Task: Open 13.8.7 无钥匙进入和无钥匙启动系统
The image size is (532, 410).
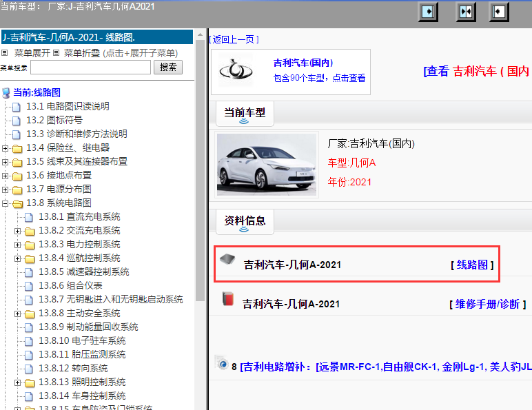Action: point(111,299)
